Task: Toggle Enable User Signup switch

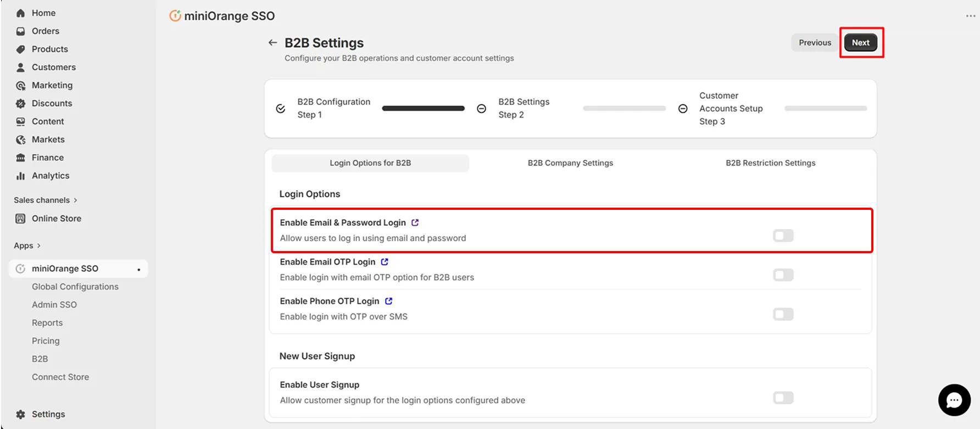Action: (783, 398)
